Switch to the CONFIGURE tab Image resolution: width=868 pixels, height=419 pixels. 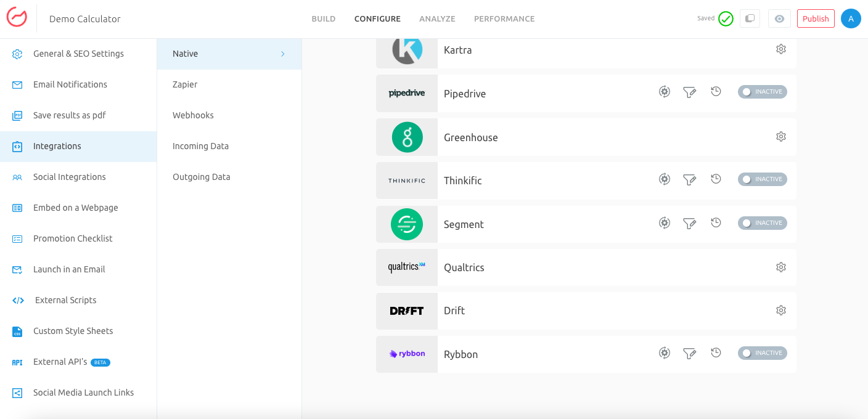pyautogui.click(x=377, y=19)
